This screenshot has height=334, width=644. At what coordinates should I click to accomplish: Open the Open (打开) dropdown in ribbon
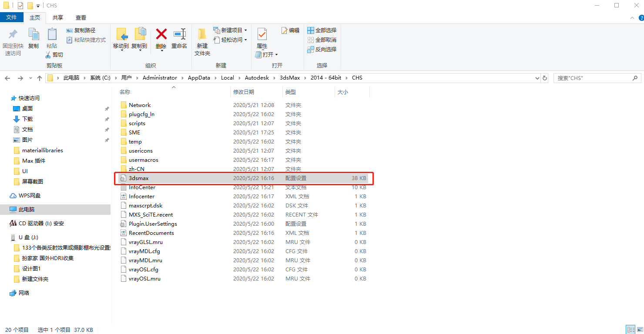tap(266, 55)
